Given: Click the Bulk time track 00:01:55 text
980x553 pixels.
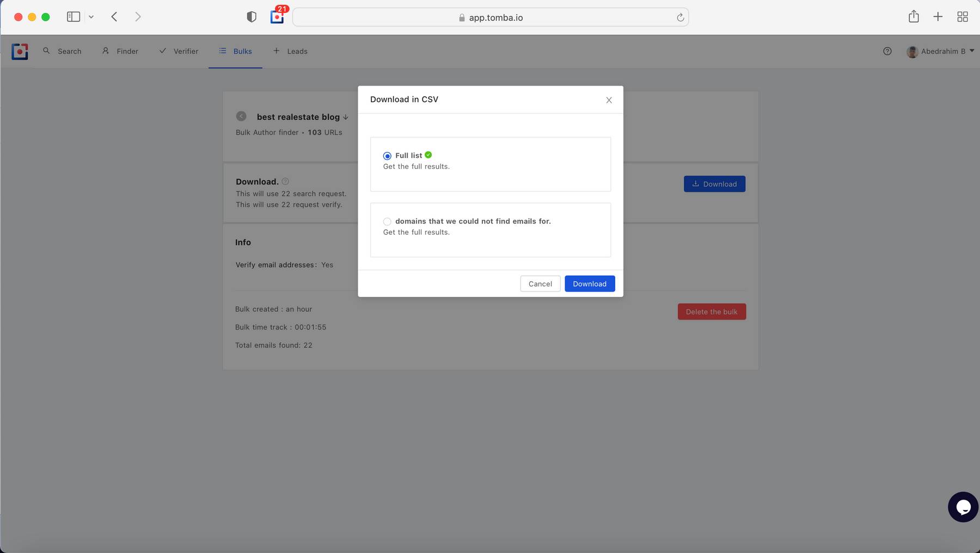Looking at the screenshot, I should [x=280, y=327].
